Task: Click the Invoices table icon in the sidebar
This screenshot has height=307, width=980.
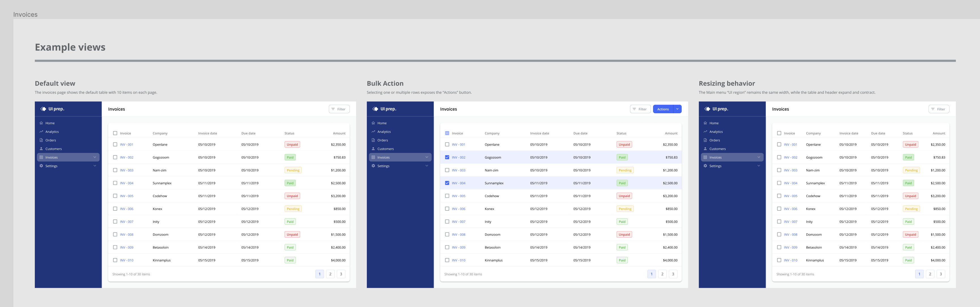Action: 41,157
